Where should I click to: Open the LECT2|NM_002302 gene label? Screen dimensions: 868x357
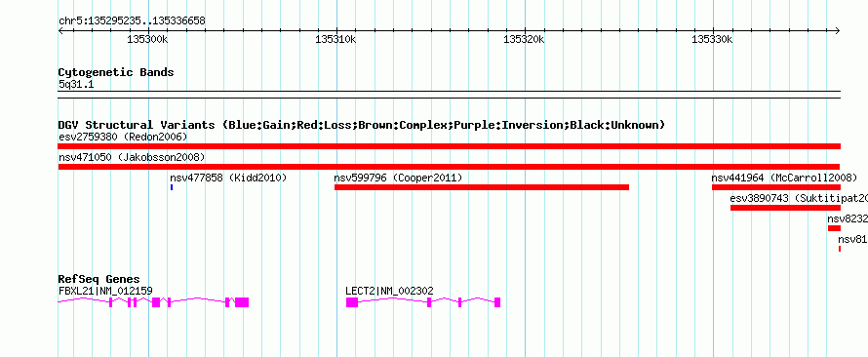[389, 291]
